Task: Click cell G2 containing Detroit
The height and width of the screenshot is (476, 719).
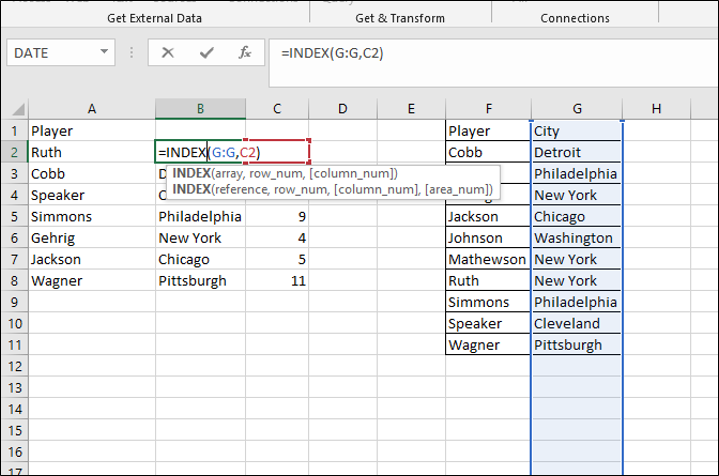Action: coord(577,152)
